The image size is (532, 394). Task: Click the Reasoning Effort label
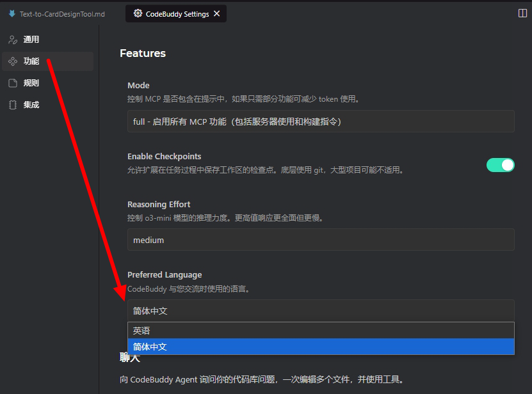tap(159, 205)
